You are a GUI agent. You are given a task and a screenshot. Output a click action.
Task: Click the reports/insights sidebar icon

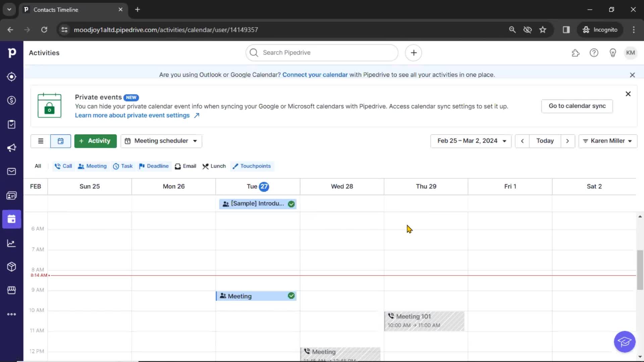coord(11,243)
